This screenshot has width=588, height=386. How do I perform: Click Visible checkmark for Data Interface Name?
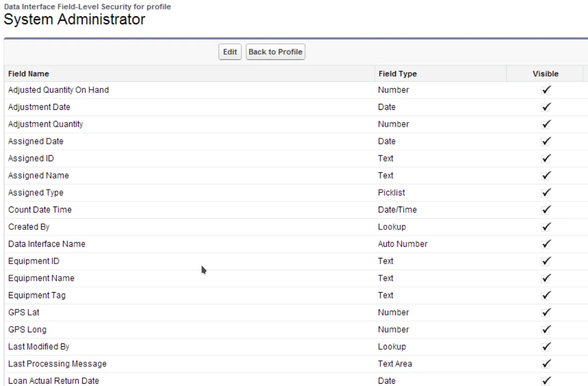546,244
